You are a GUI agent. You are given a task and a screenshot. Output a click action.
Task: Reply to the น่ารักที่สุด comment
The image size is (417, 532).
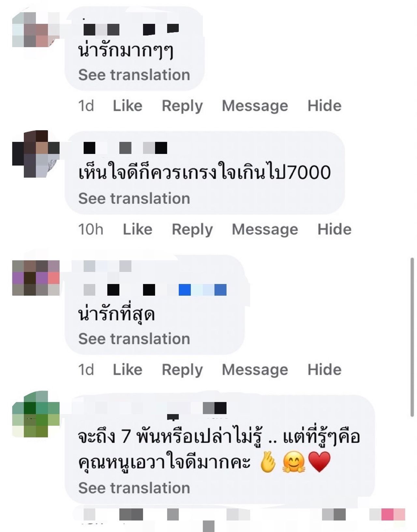(x=182, y=370)
